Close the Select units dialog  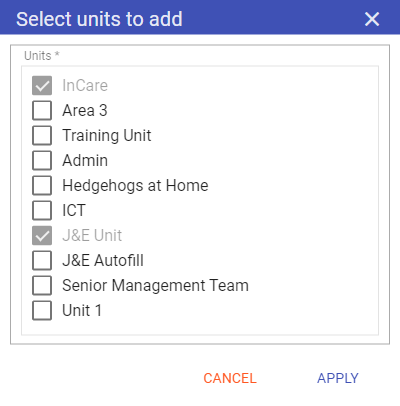(x=372, y=19)
